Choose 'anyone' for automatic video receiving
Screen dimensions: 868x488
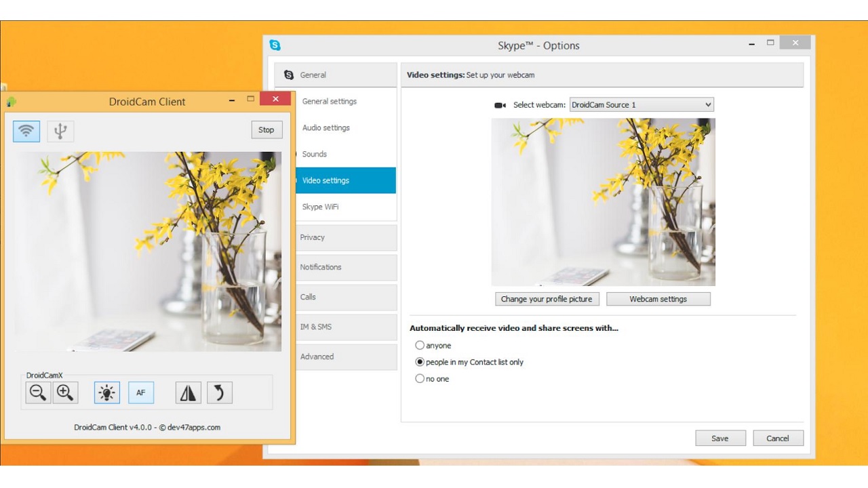point(420,346)
